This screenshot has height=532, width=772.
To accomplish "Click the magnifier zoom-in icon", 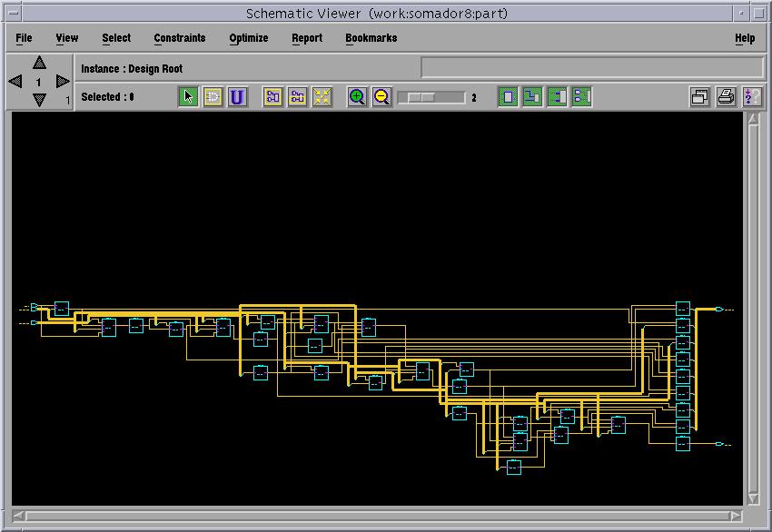I will [357, 96].
